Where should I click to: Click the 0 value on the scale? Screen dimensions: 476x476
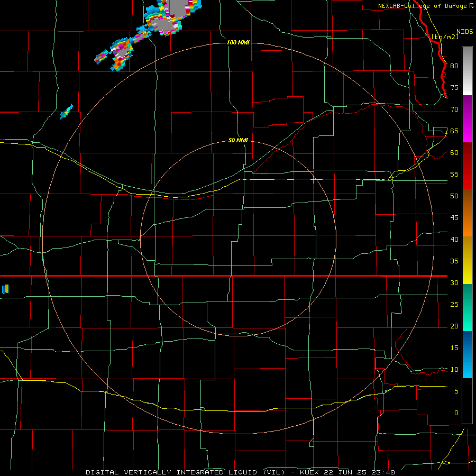(x=456, y=413)
